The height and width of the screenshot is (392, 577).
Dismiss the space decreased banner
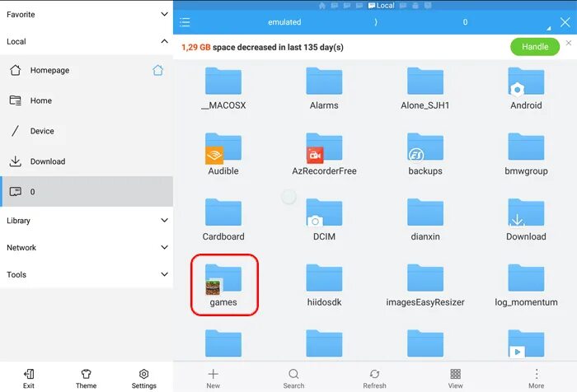point(569,43)
